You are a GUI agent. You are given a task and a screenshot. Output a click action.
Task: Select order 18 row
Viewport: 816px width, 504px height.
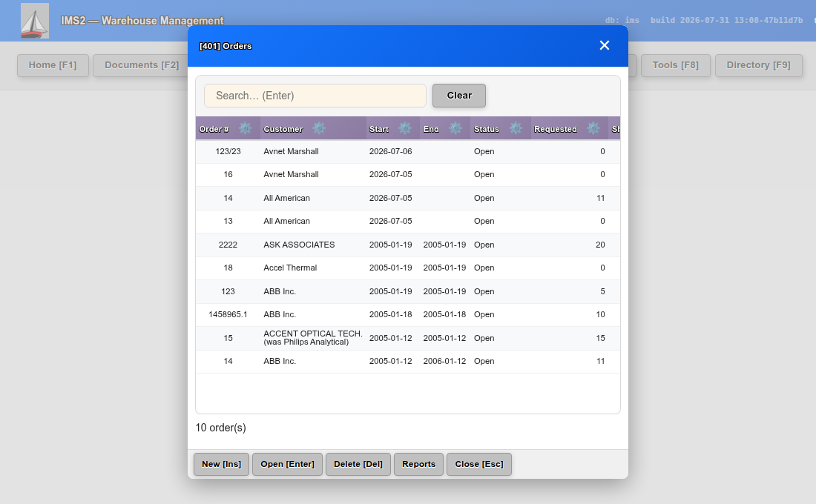tap(408, 268)
